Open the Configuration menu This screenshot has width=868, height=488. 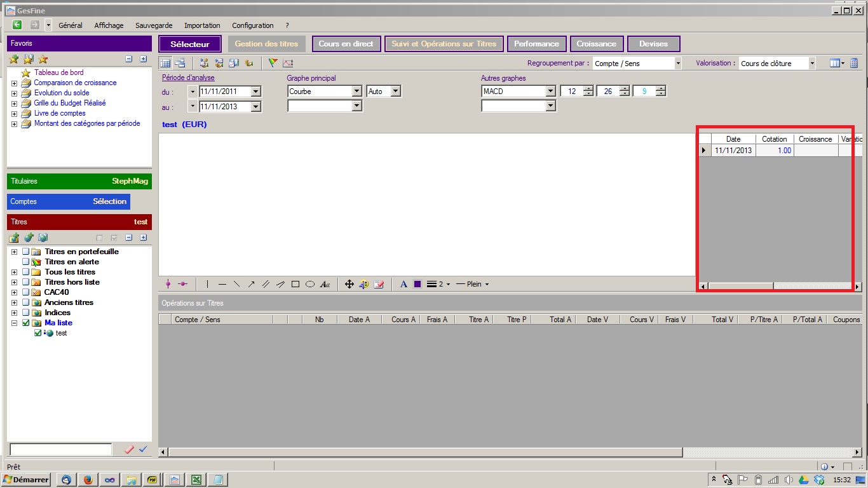click(x=252, y=25)
